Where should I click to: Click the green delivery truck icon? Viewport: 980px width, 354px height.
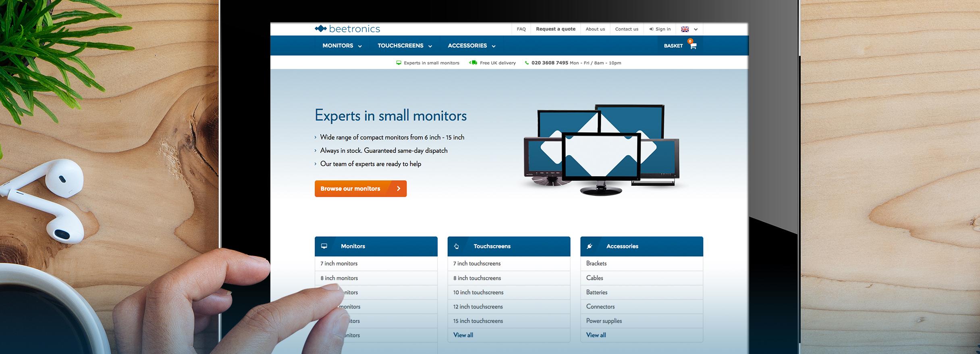click(x=473, y=62)
